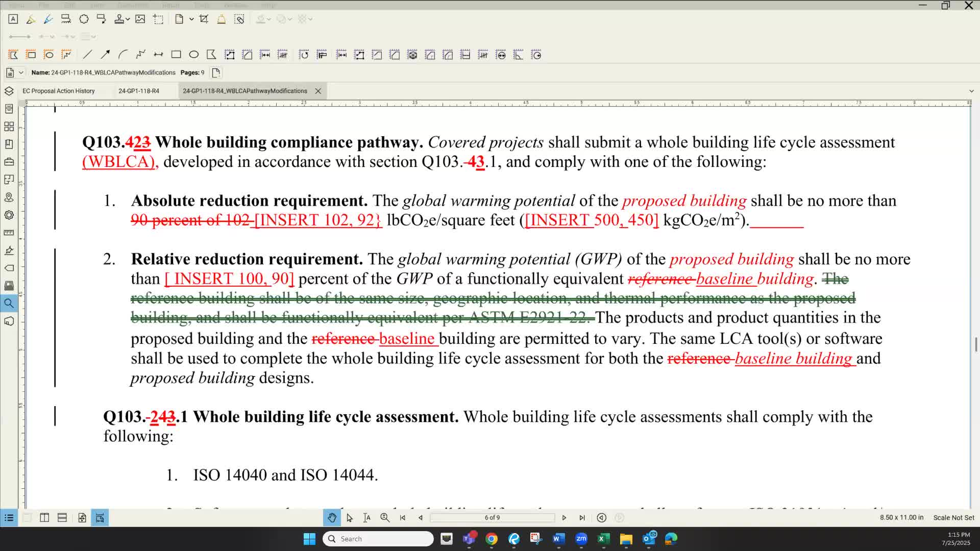Select the Cloud+ markup tool
Image resolution: width=980 pixels, height=551 pixels.
click(66, 19)
